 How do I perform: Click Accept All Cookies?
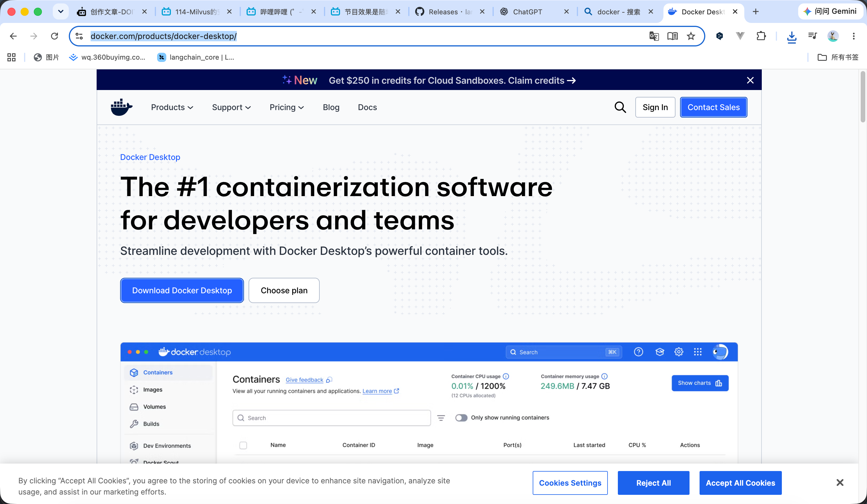[x=740, y=483]
